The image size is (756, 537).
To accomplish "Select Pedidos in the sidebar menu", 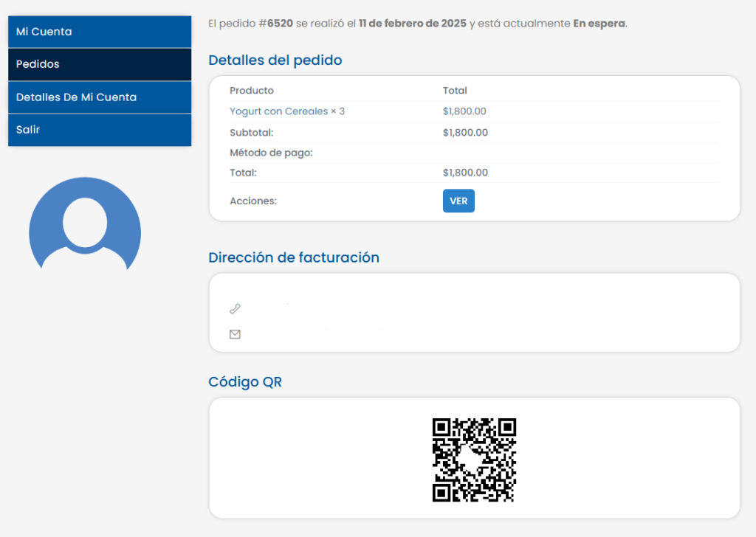I will (x=100, y=64).
